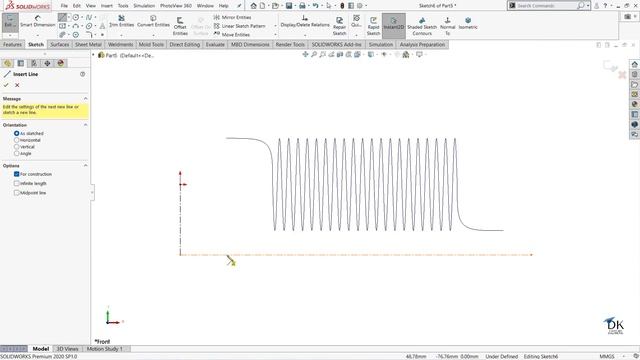The width and height of the screenshot is (640, 360).
Task: Switch to Isometric view
Action: click(x=468, y=23)
